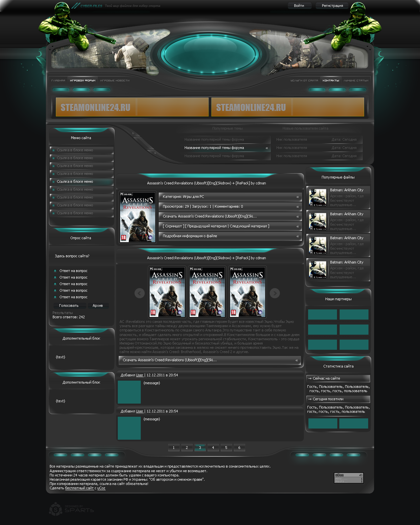The width and height of the screenshot is (420, 525).
Task: Click the previous arrow in the screenshot carousel
Action: (x=139, y=293)
